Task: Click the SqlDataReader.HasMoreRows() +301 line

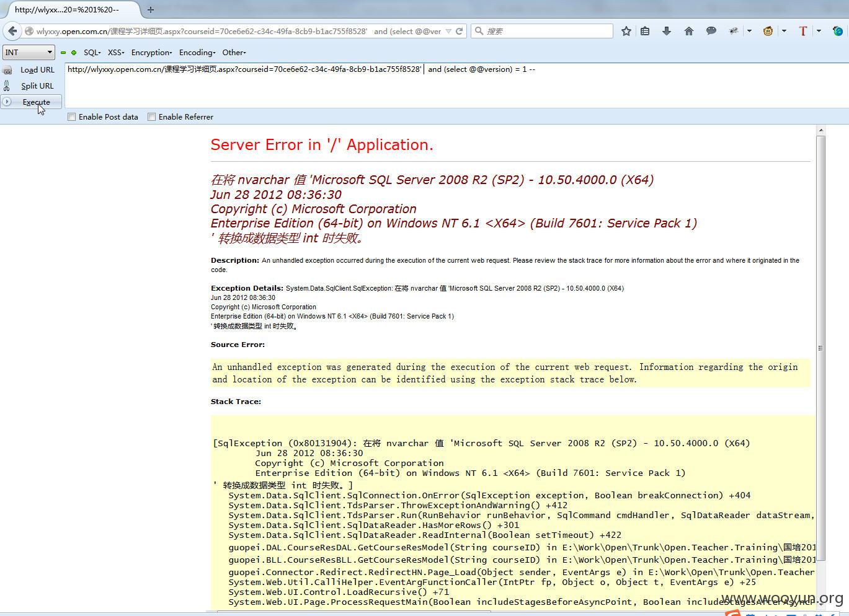Action: (374, 525)
